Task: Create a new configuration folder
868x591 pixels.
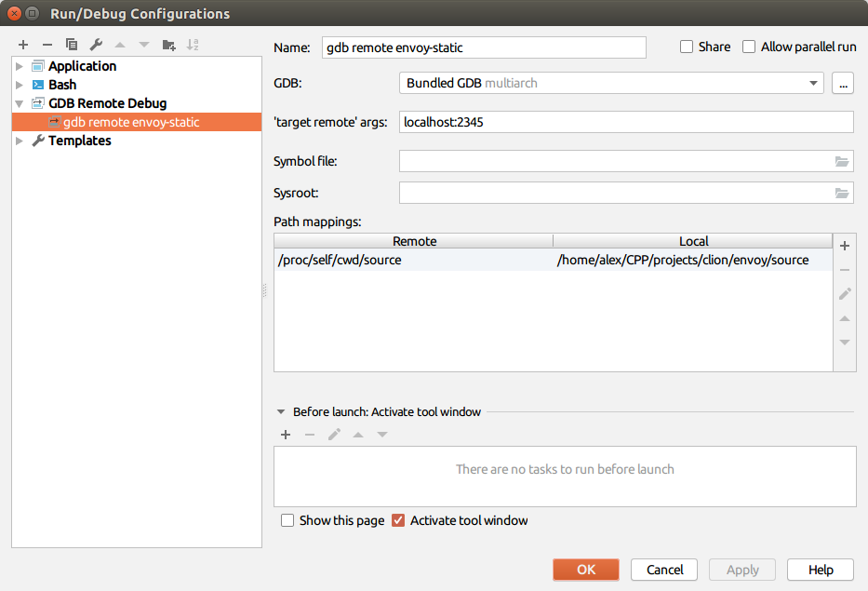Action: pyautogui.click(x=167, y=44)
